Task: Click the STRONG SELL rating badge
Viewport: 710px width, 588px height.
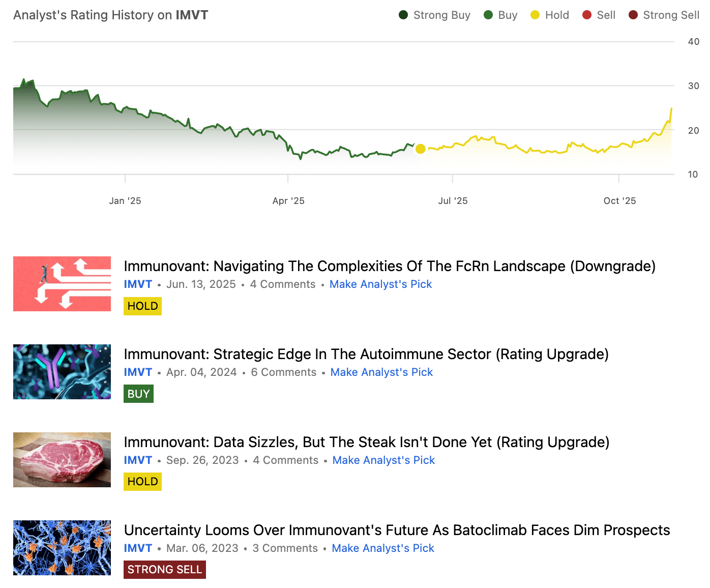Action: click(165, 570)
